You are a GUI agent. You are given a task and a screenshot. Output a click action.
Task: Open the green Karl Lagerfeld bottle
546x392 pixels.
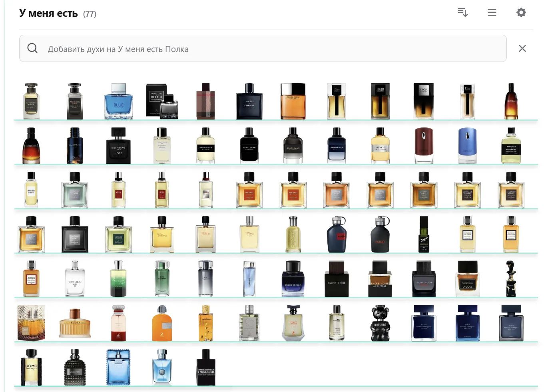click(x=162, y=279)
